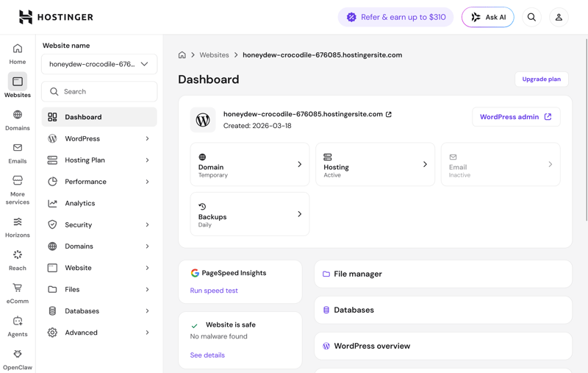Focus the sidebar Search field
The width and height of the screenshot is (588, 373).
(x=99, y=91)
